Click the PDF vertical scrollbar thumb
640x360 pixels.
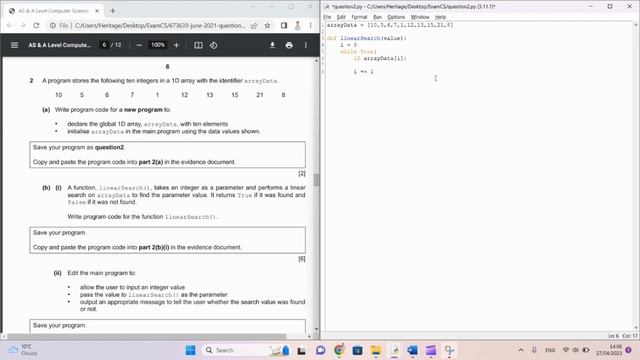pyautogui.click(x=316, y=180)
